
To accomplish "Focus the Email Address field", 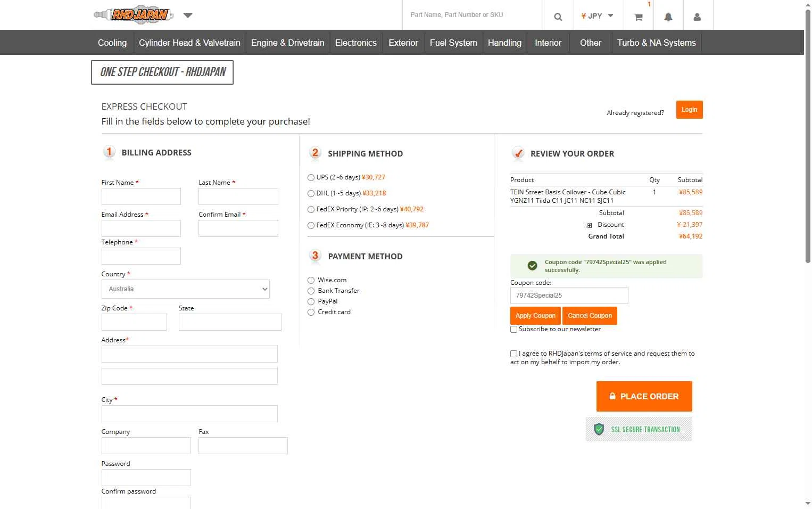I will pos(141,228).
